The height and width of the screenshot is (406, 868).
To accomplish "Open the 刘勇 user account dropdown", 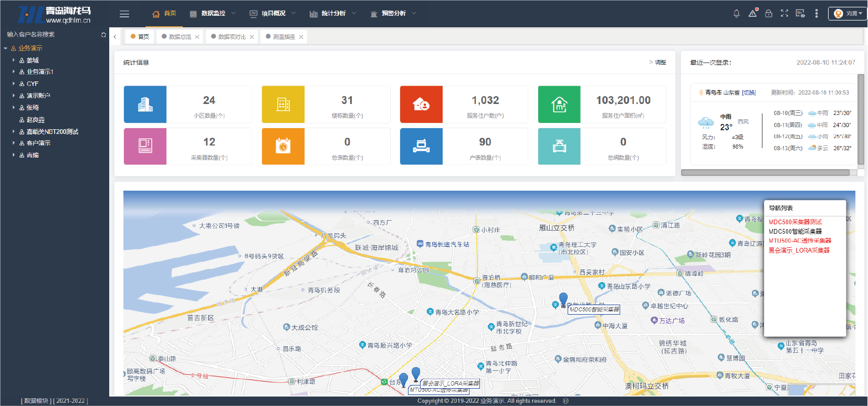I will tap(847, 14).
